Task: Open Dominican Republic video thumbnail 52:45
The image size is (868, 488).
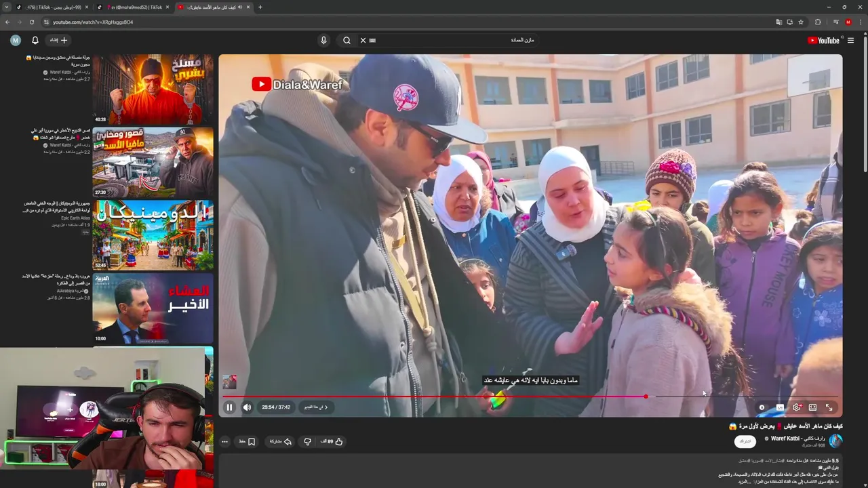Action: pyautogui.click(x=153, y=235)
